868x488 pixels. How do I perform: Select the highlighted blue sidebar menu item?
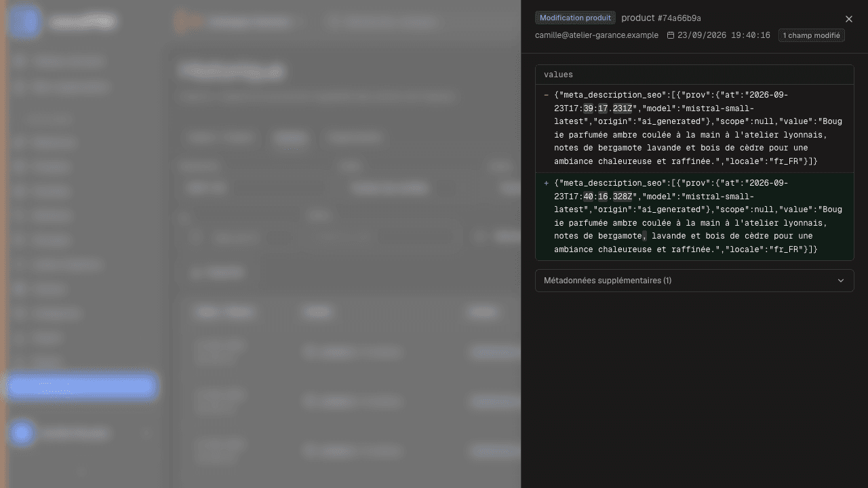pyautogui.click(x=81, y=386)
